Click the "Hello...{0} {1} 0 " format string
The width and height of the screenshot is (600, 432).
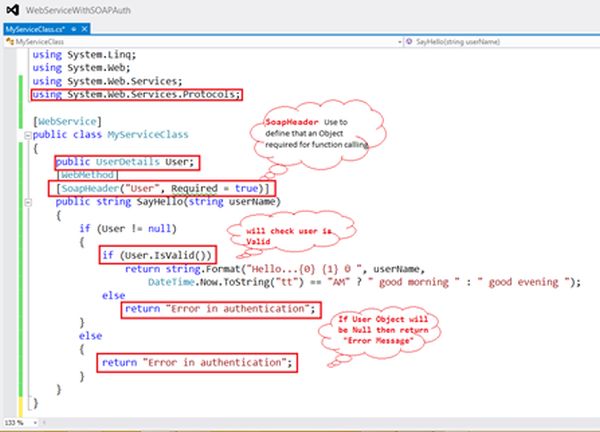[x=307, y=269]
